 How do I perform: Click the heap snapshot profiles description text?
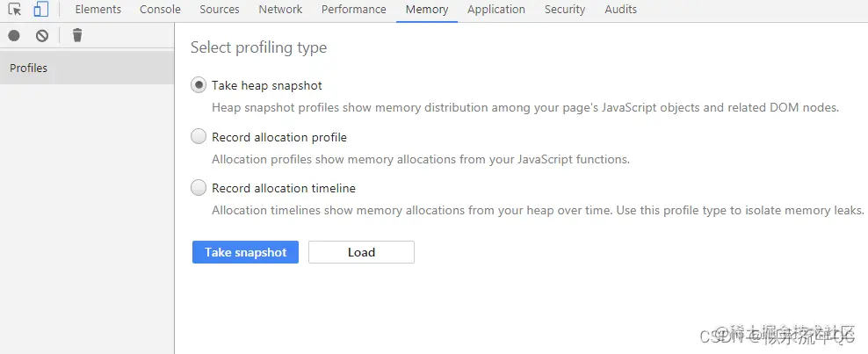tap(525, 107)
